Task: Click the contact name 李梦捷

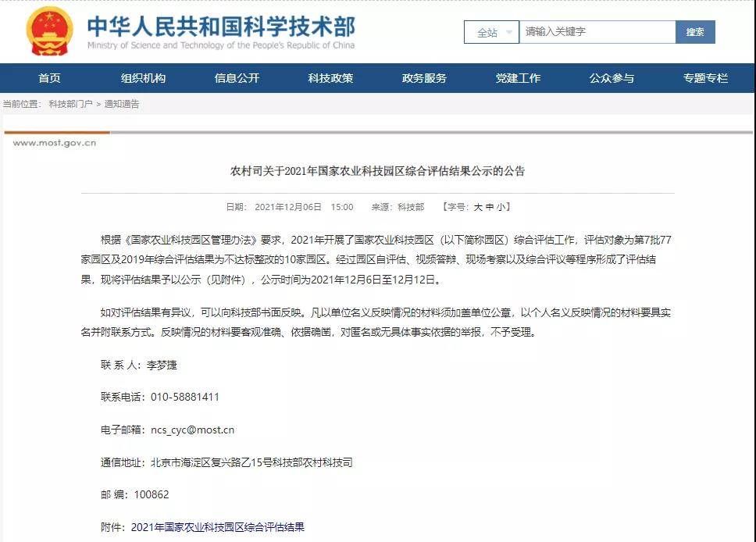Action: tap(162, 365)
